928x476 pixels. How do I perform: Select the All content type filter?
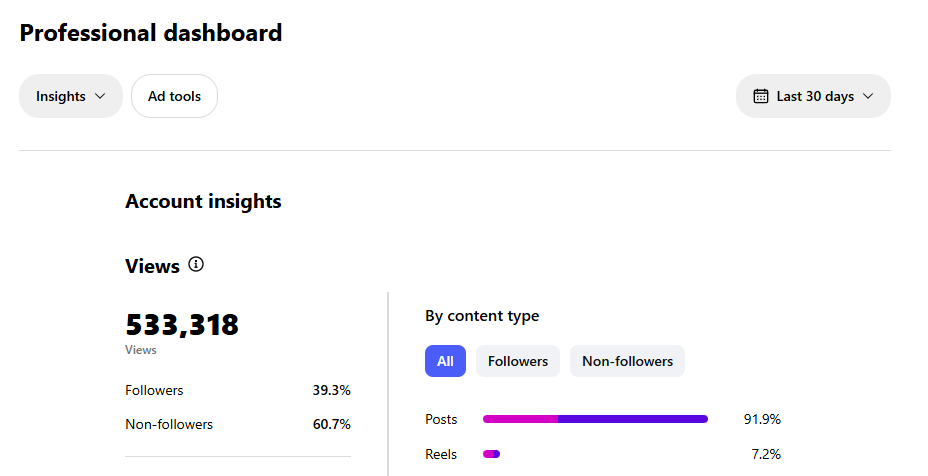[x=445, y=361]
